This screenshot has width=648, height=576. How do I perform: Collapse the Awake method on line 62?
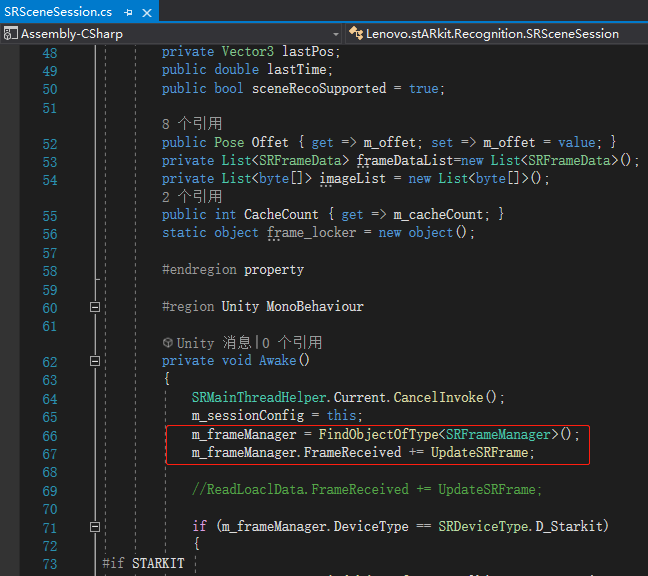pos(95,361)
